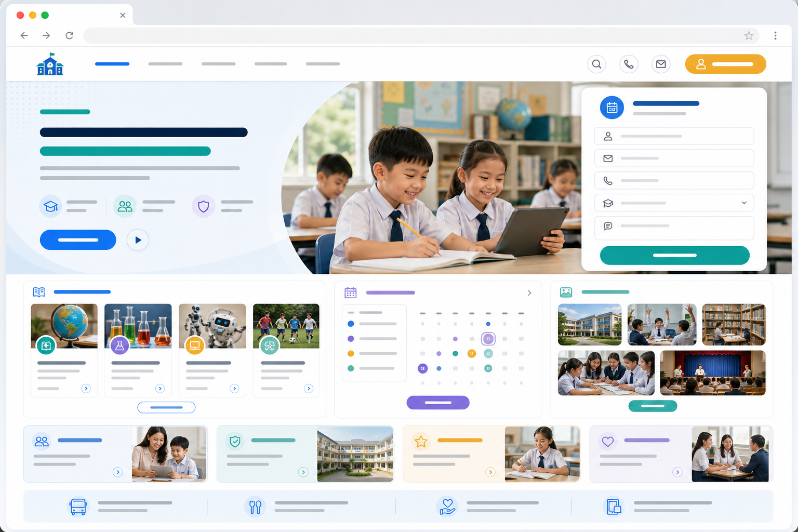
Task: Click the teal soccer ball sports badge icon
Action: tap(269, 345)
